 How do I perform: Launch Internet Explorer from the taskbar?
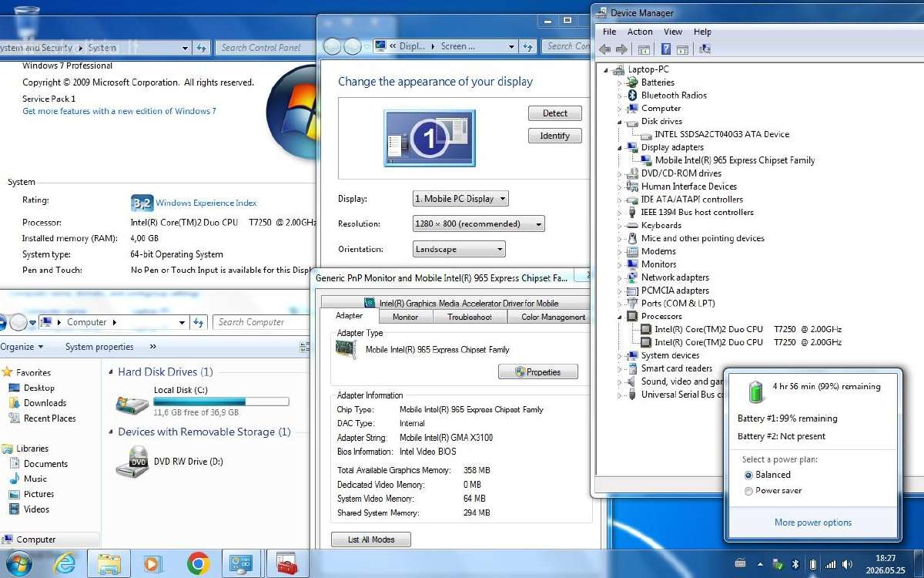coord(65,564)
